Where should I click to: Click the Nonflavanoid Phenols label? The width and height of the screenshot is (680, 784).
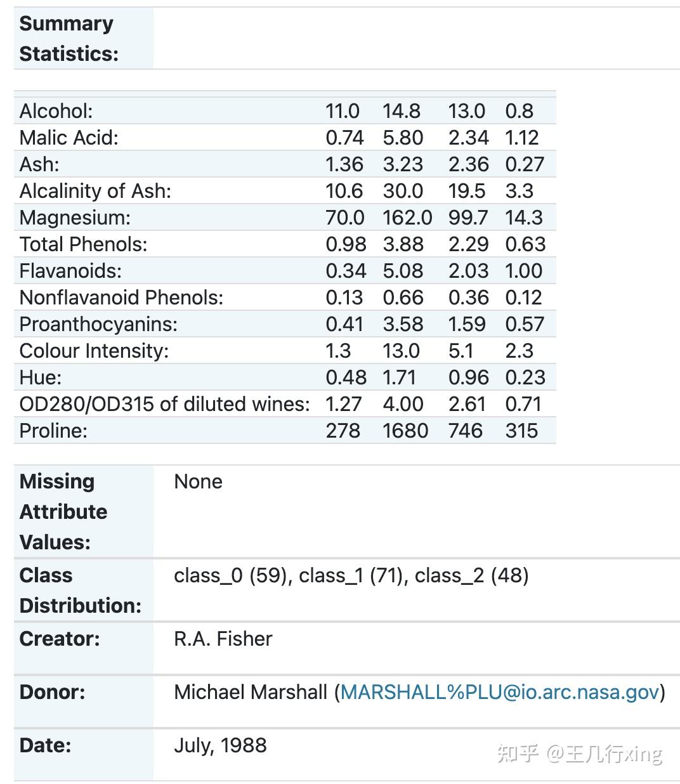(121, 297)
